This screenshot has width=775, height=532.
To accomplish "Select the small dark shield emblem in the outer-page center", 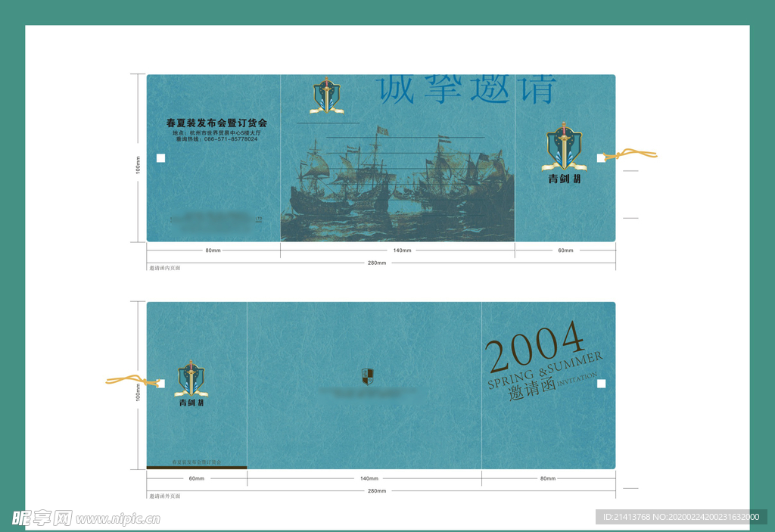I will click(367, 376).
